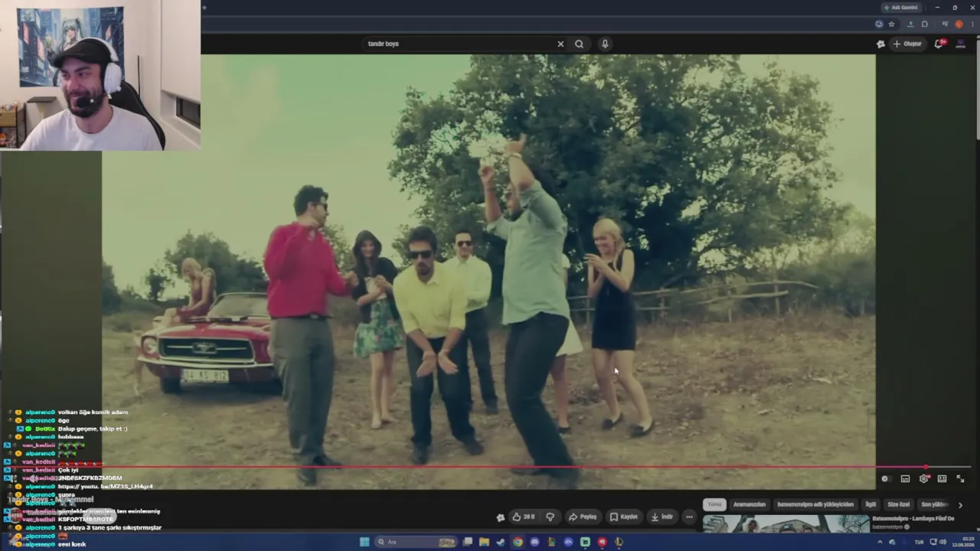This screenshot has width=980, height=551.
Task: Exit full screen video mode
Action: tap(960, 479)
